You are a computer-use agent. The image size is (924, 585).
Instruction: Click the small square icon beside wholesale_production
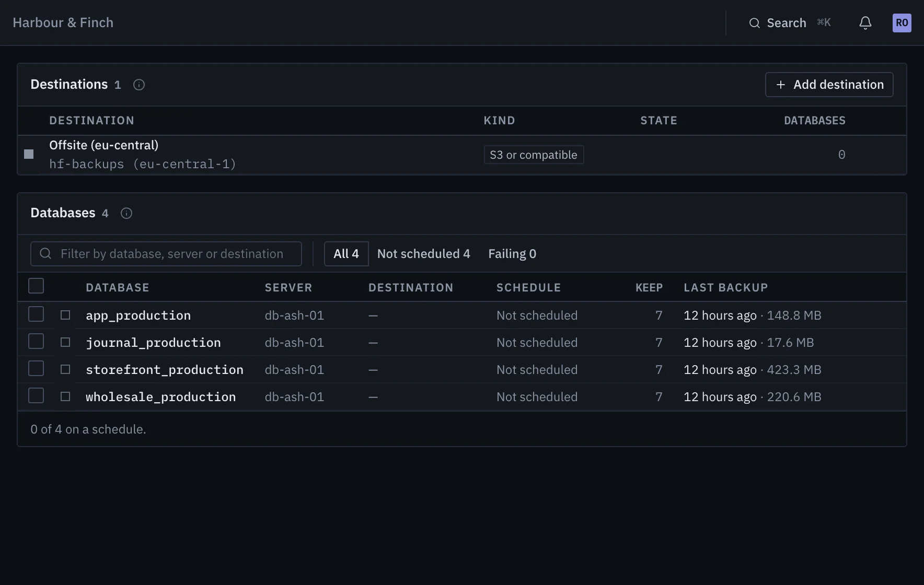coord(65,396)
